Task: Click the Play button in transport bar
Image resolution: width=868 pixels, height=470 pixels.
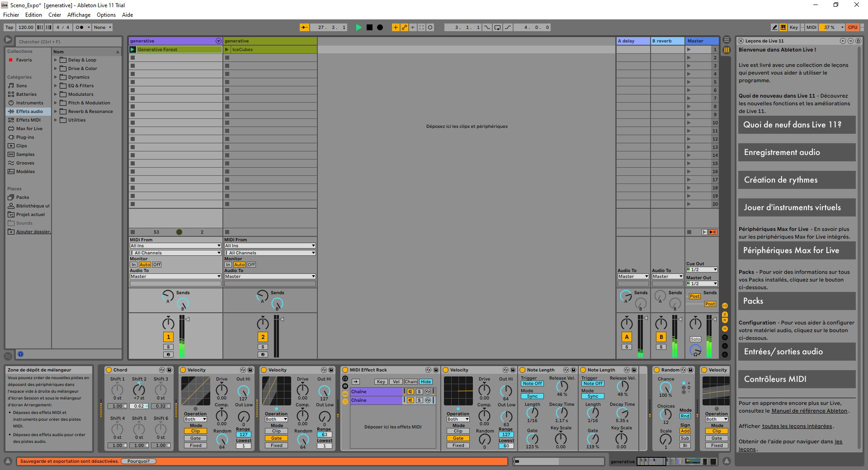Action: click(x=359, y=28)
